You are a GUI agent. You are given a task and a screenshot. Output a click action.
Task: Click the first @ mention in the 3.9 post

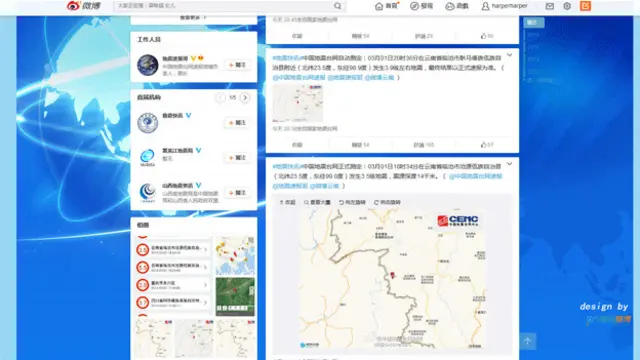click(299, 78)
